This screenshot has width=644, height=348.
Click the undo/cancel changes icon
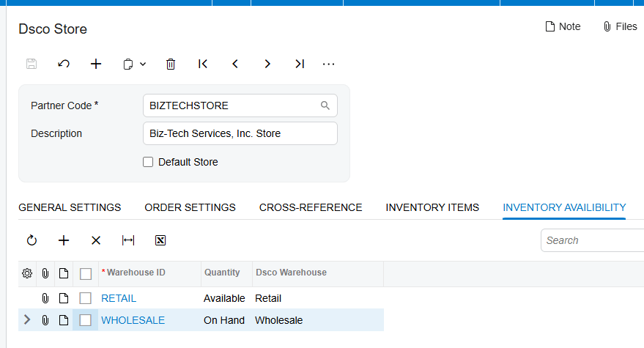(64, 64)
